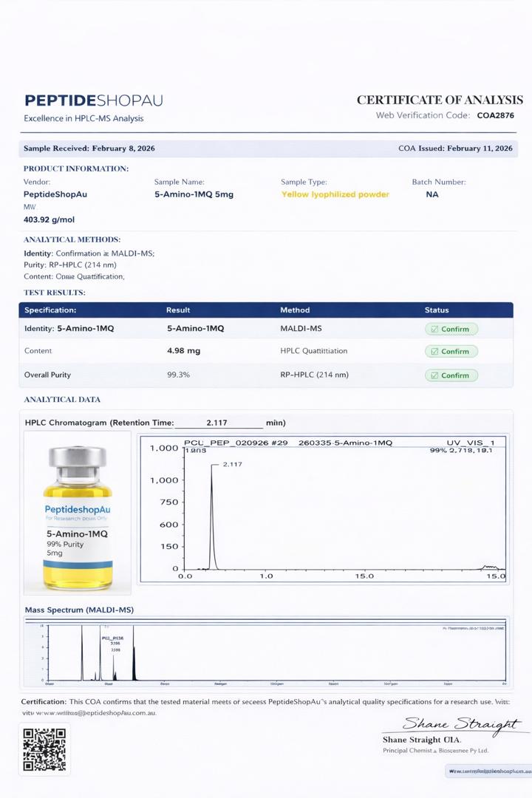Click the retention time field showing 2.117
Viewport: 532px width, 798px height.
click(217, 423)
